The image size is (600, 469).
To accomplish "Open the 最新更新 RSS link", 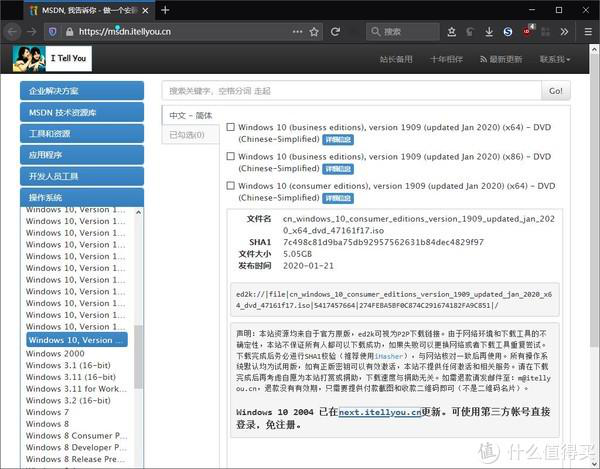I will [501, 59].
